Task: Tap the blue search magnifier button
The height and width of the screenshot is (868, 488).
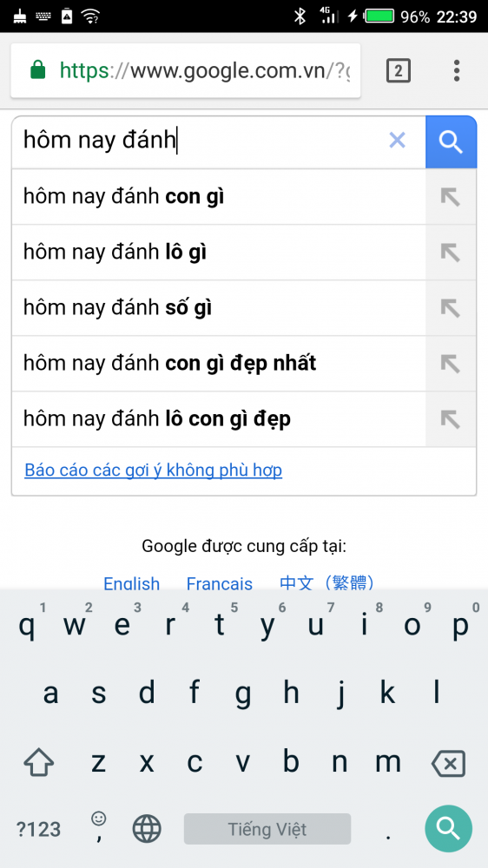Action: 451,141
